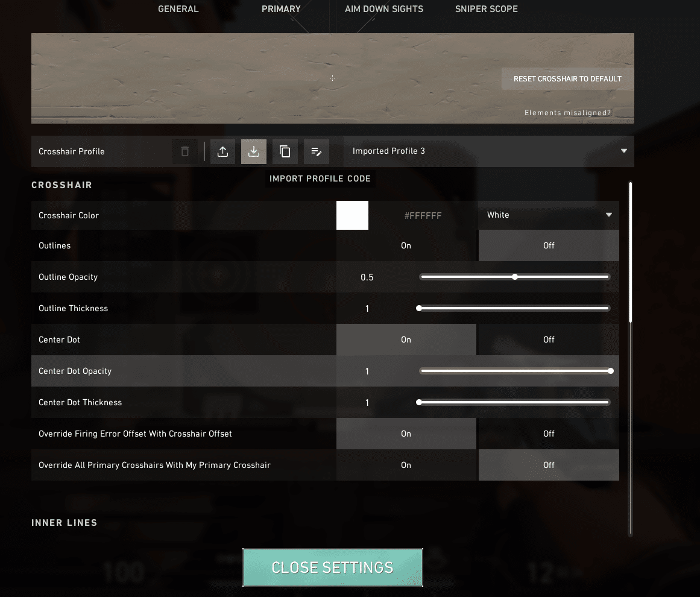Import a crosshair profile code
Viewport: 700px width, 597px height.
[253, 151]
